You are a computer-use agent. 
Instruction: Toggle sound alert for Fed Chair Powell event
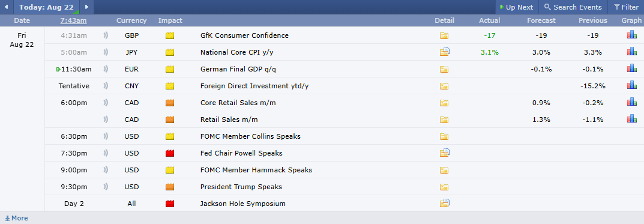(x=106, y=153)
